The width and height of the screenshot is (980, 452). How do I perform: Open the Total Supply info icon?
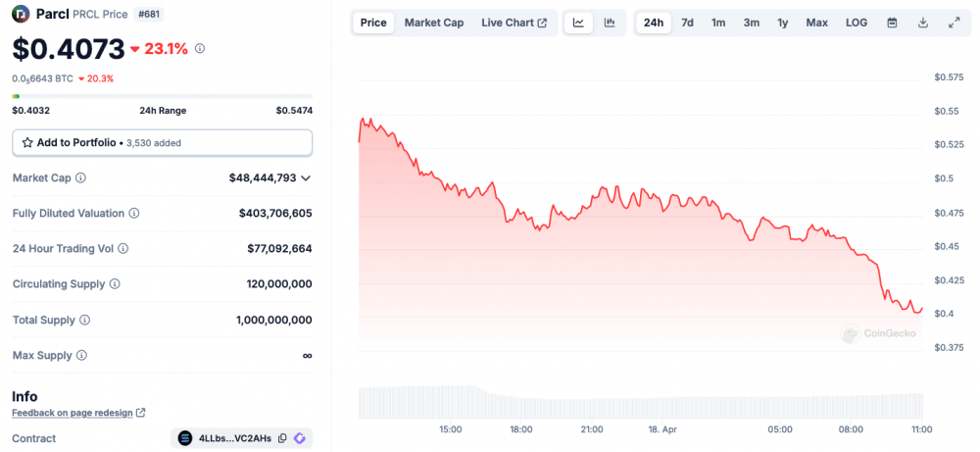[x=85, y=320]
